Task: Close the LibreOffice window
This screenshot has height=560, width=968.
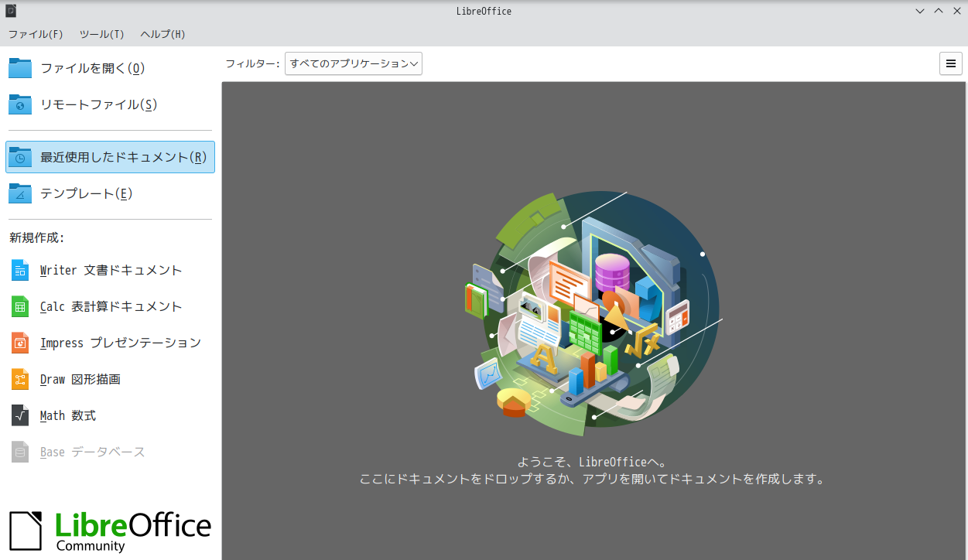Action: tap(957, 11)
